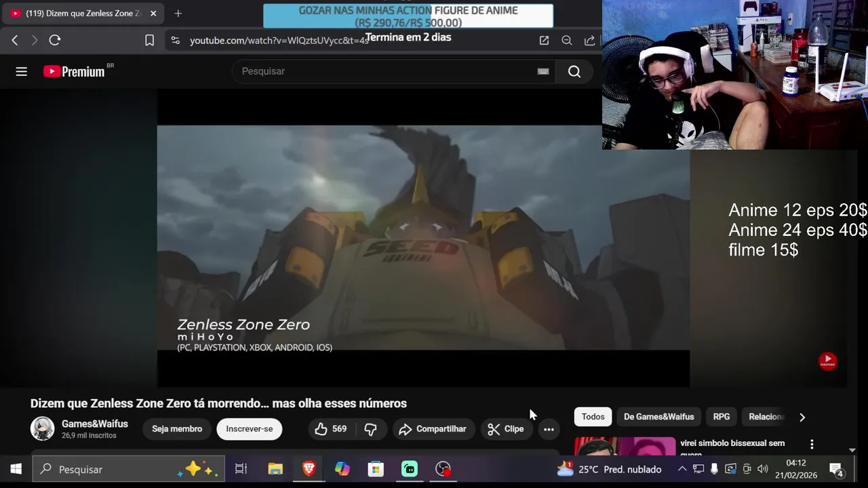868x488 pixels.
Task: Open page in app icon in address bar
Action: pos(544,41)
